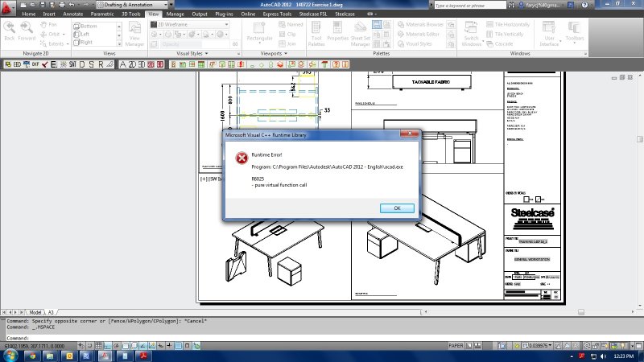This screenshot has height=362, width=644.
Task: Click the 2D icon in Steelcase toolbar
Action: (132, 64)
